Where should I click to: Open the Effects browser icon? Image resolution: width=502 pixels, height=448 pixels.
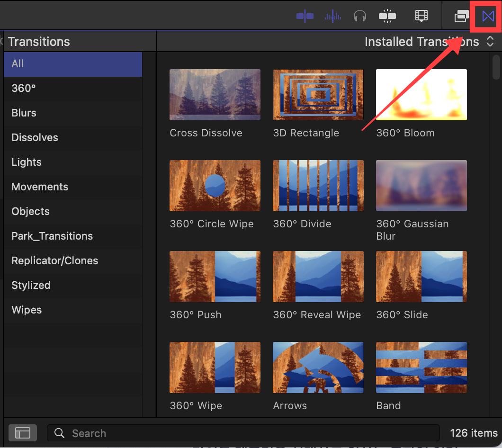pos(461,16)
